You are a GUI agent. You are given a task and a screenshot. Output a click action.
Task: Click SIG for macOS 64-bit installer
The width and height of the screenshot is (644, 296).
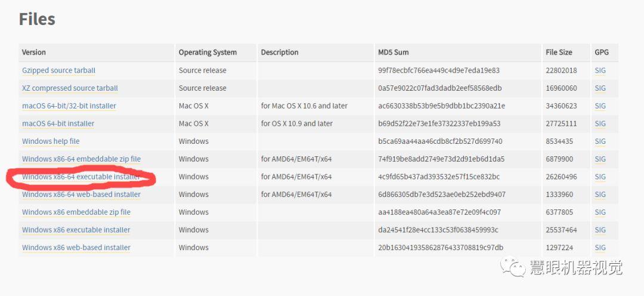click(600, 124)
